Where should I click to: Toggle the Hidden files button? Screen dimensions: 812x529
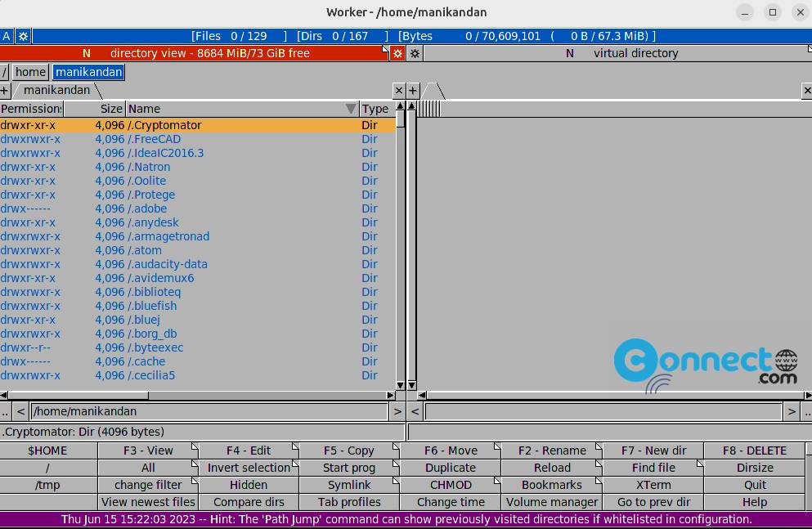(x=249, y=485)
